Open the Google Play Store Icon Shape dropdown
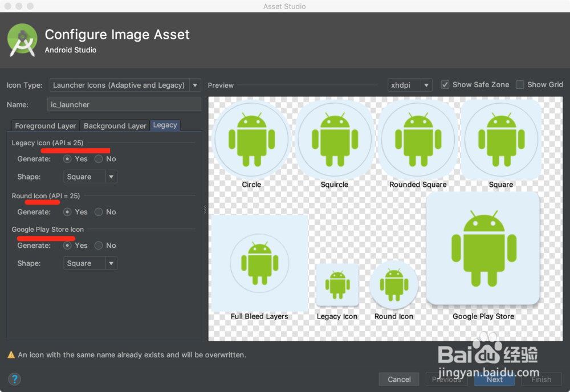The image size is (570, 392). coord(90,263)
